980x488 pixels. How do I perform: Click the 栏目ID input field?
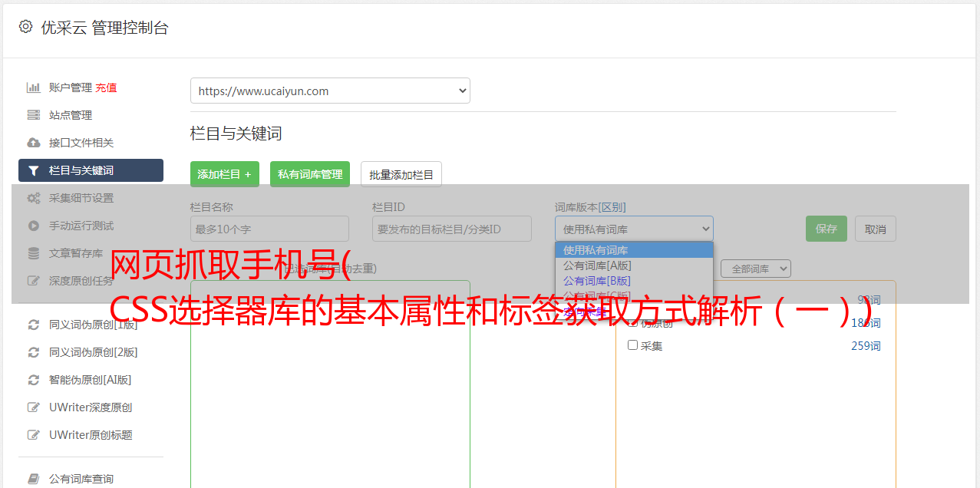[x=452, y=229]
